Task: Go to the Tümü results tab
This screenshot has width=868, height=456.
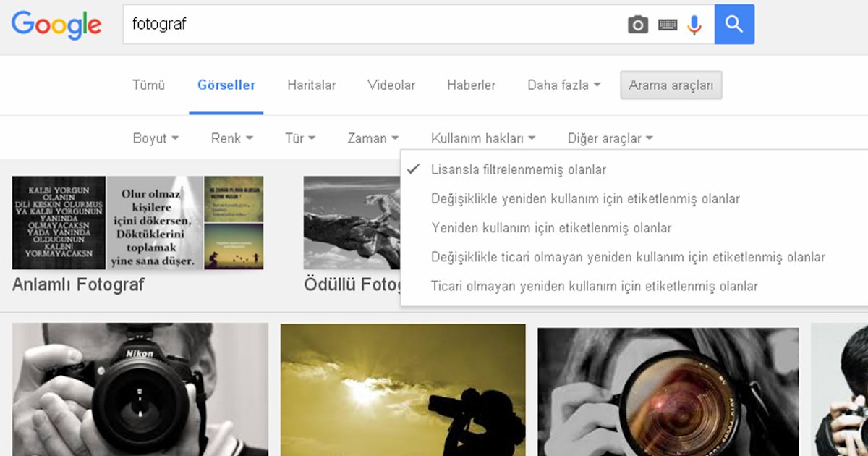Action: pos(148,85)
